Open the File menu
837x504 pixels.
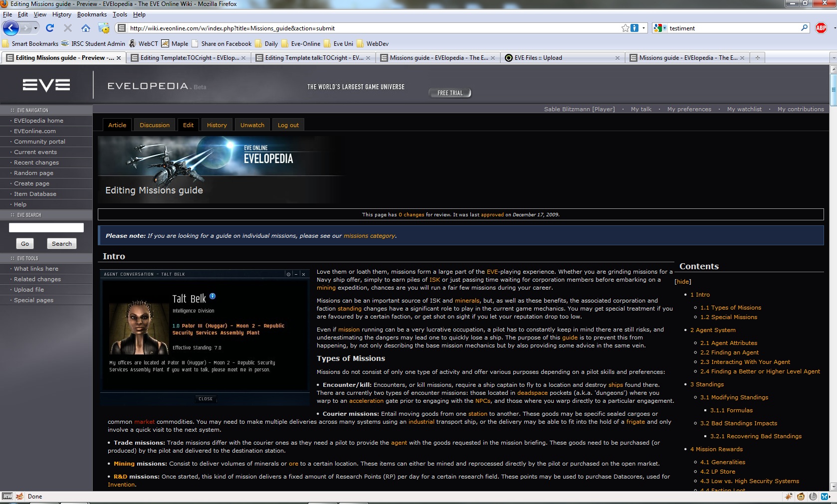coord(7,14)
